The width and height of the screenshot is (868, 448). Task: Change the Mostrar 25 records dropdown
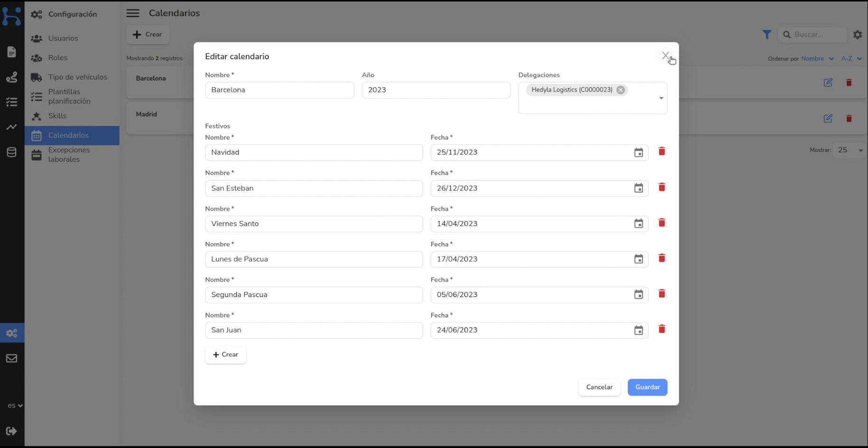point(849,150)
